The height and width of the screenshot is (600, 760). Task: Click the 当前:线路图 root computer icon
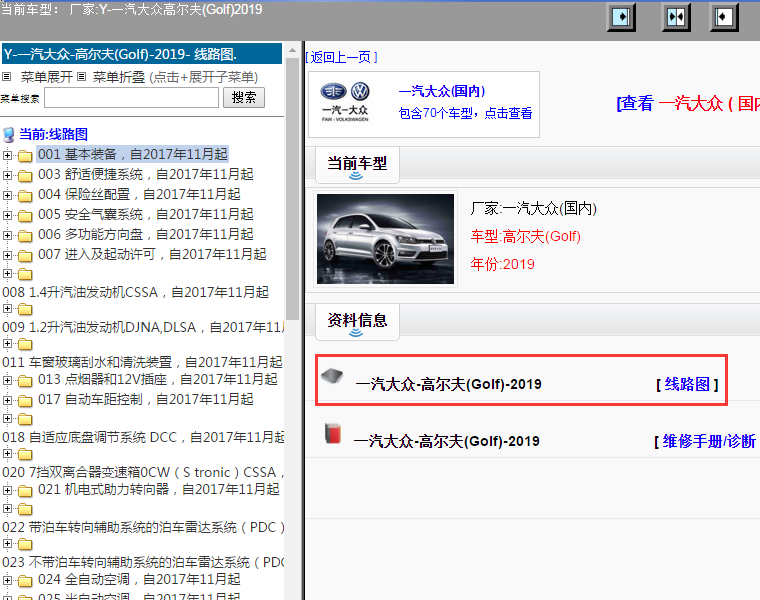[x=9, y=135]
